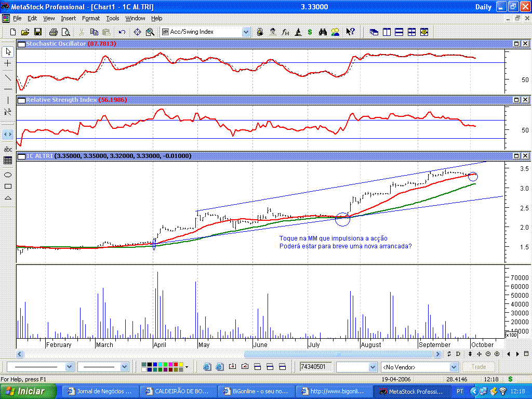Select the ellipse drawing tool
532x399 pixels.
coord(8,175)
